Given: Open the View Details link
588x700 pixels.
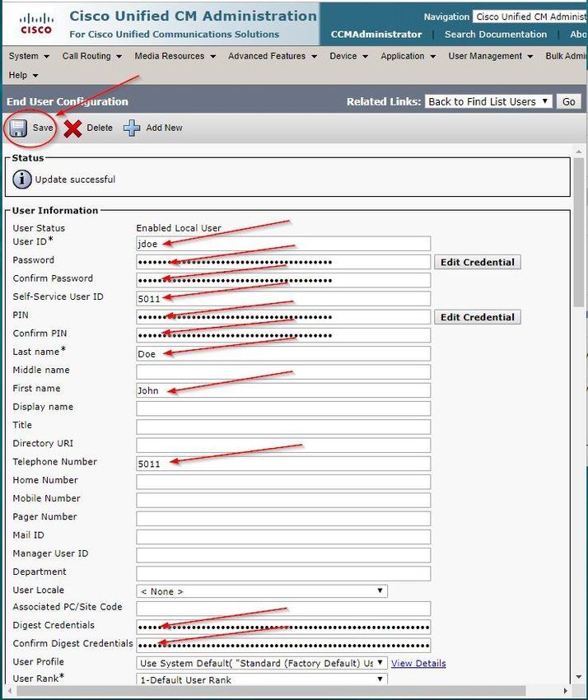Looking at the screenshot, I should click(418, 664).
